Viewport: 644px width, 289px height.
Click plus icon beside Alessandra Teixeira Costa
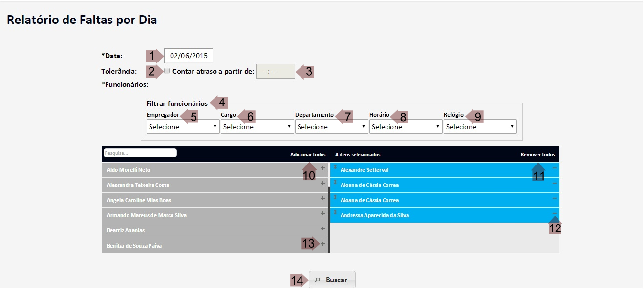tap(322, 183)
